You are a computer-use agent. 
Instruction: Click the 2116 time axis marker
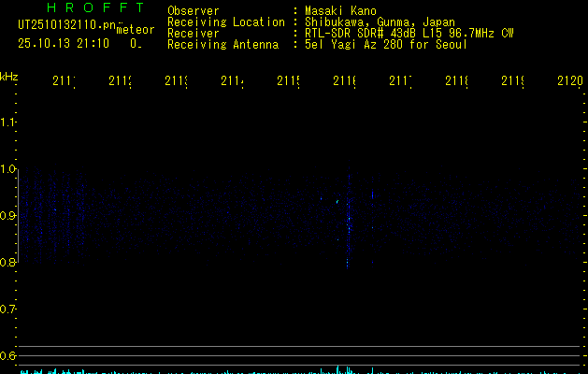pos(344,81)
